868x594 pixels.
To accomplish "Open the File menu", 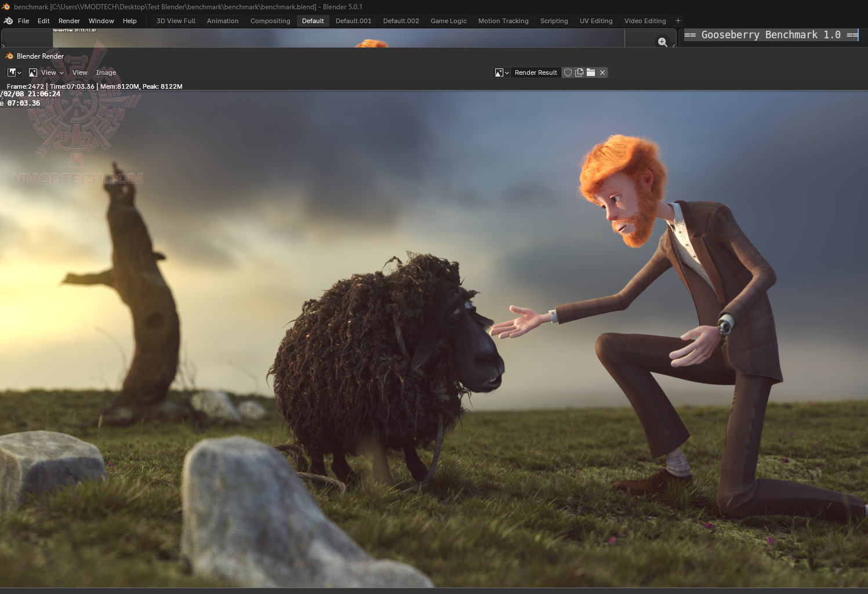I will click(x=24, y=21).
